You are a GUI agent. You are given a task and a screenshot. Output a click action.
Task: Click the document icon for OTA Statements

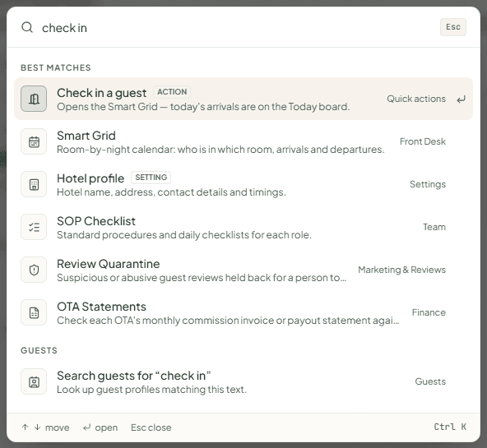[x=34, y=312]
